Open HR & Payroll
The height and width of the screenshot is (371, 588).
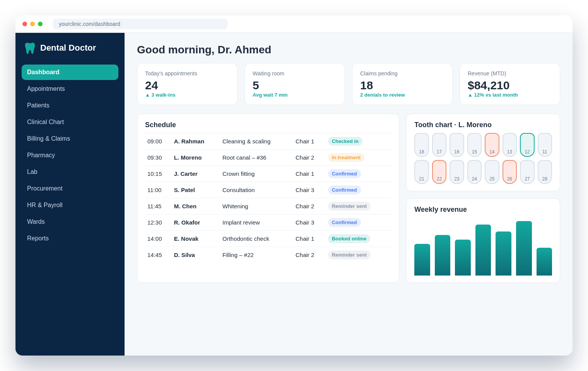tap(70, 205)
